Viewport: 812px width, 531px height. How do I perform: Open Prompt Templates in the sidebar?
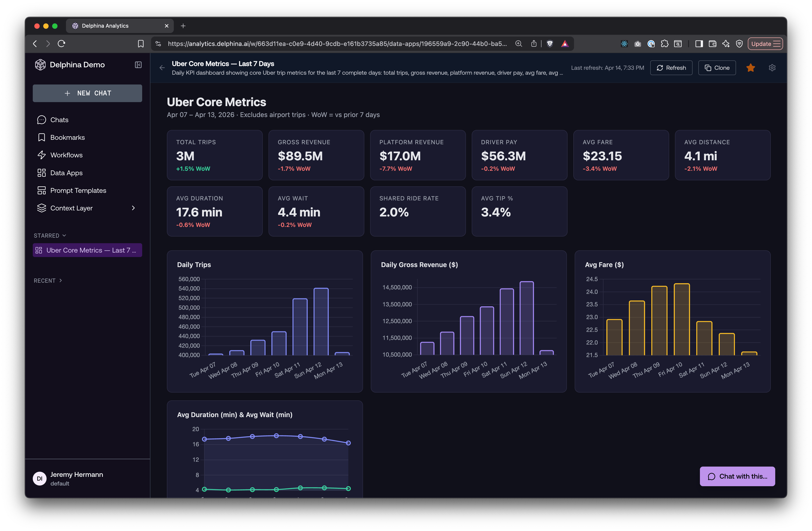tap(87, 190)
